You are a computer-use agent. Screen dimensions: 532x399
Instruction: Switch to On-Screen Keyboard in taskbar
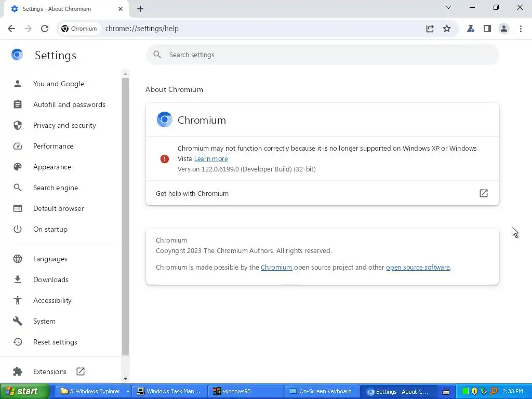(321, 392)
